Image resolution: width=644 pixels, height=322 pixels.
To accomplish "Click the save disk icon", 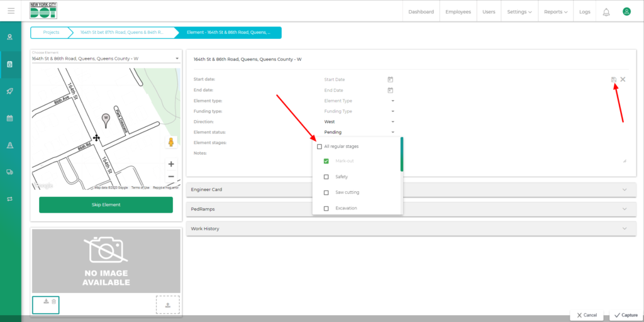I will [614, 79].
